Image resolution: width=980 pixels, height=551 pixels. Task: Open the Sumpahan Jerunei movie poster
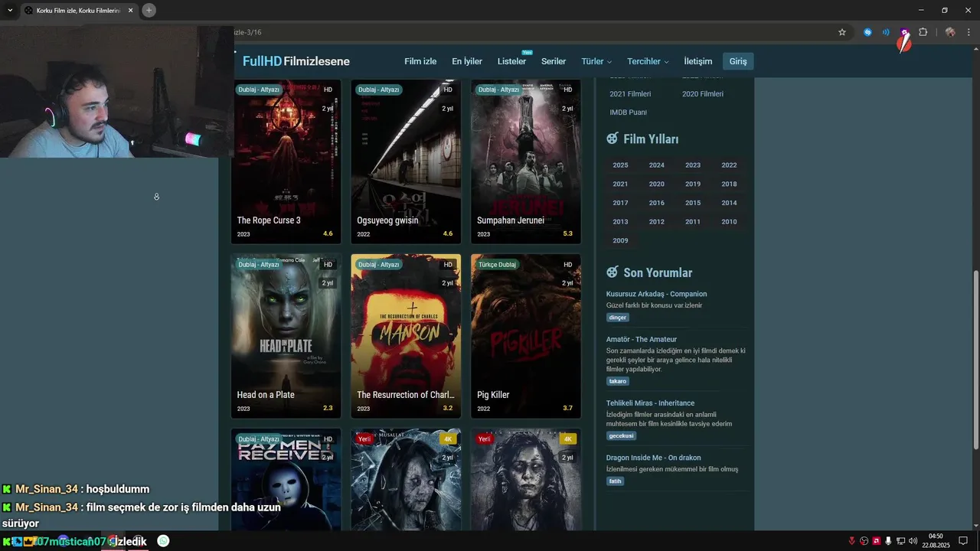[x=526, y=161]
